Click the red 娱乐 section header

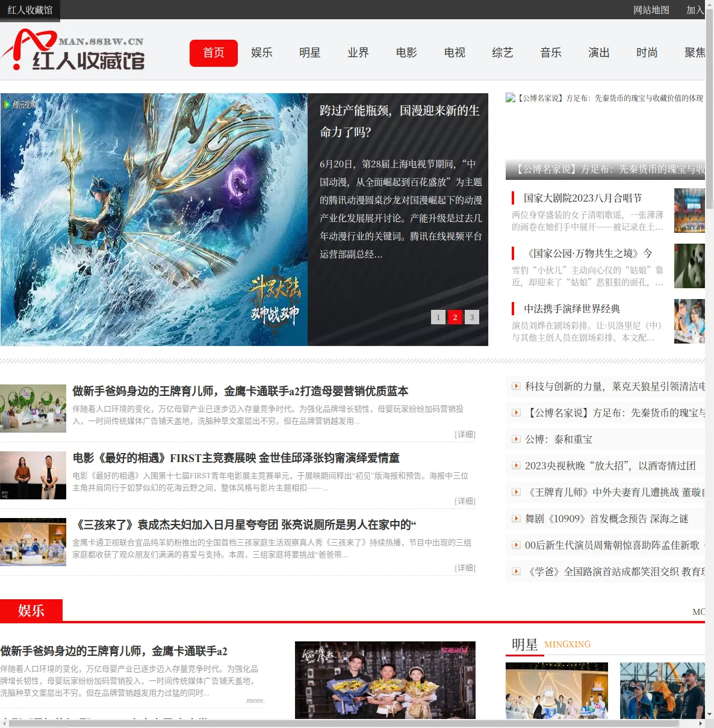(x=31, y=611)
